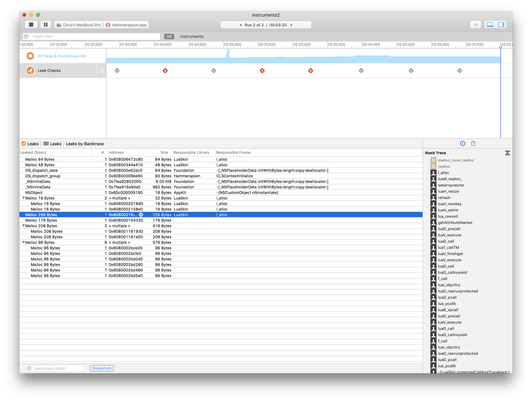
Task: Sort by Address column header
Action: pos(126,152)
